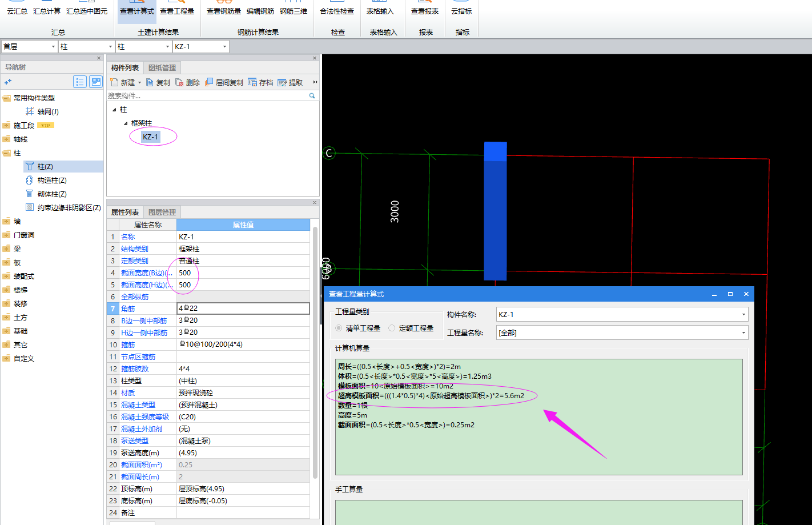Open dropdown arrow next to 新建
Viewport: 812px width, 525px height.
[x=139, y=83]
